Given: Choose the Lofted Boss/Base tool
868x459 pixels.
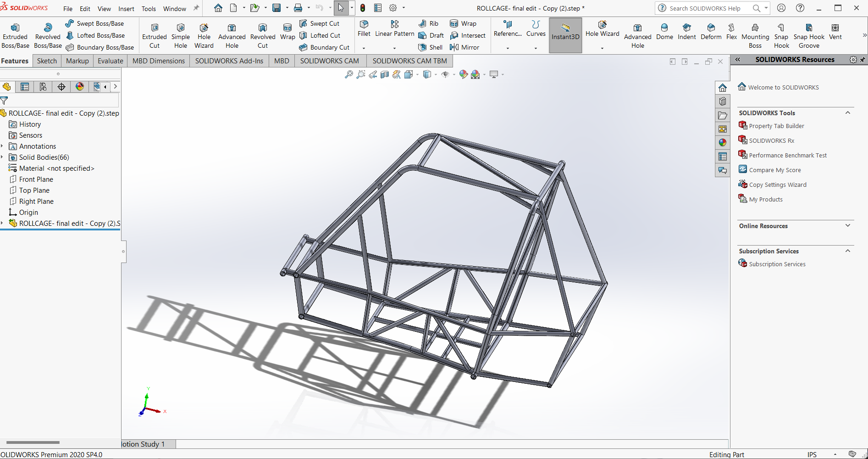Looking at the screenshot, I should click(95, 35).
